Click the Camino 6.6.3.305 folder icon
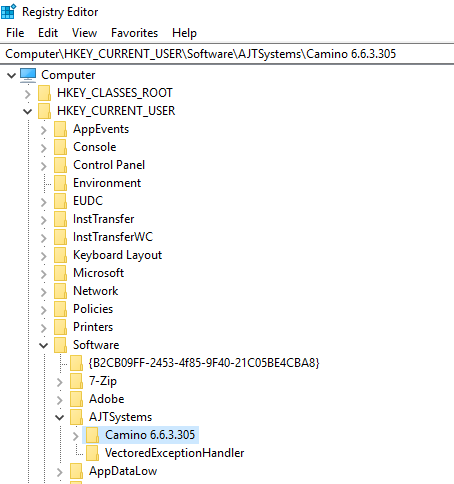The height and width of the screenshot is (484, 454). click(x=92, y=435)
